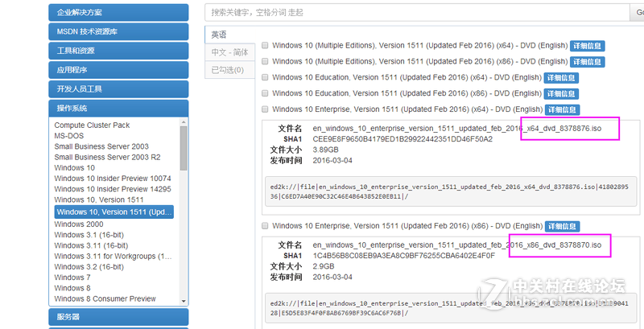The width and height of the screenshot is (644, 329).
Task: Select Small Business Server 2003 R2
Action: 107,157
